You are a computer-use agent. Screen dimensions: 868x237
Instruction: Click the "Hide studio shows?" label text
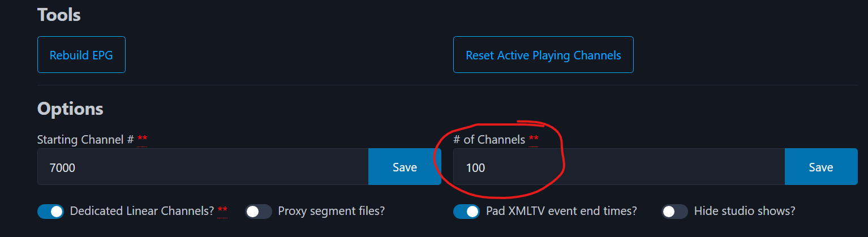[745, 212]
